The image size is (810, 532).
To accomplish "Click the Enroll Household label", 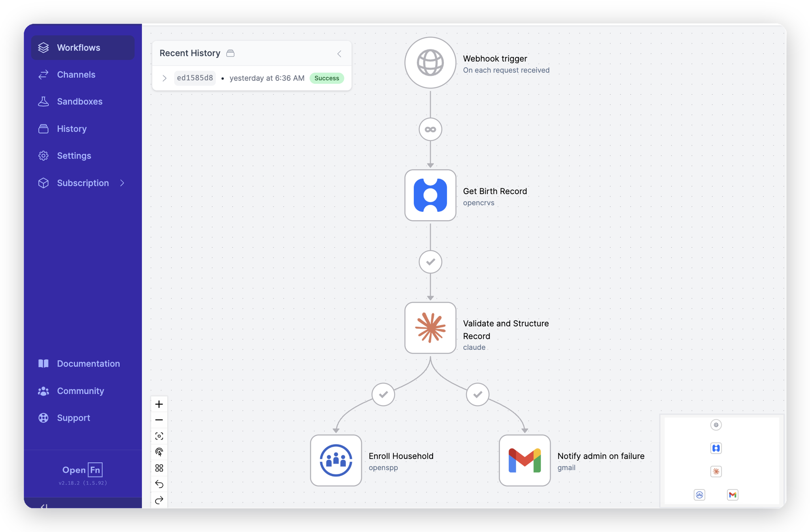I will point(401,456).
